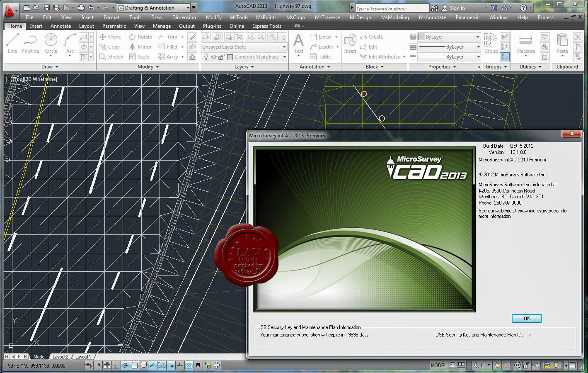This screenshot has width=588, height=373.
Task: Open the MsTraverse menu
Action: [x=327, y=17]
